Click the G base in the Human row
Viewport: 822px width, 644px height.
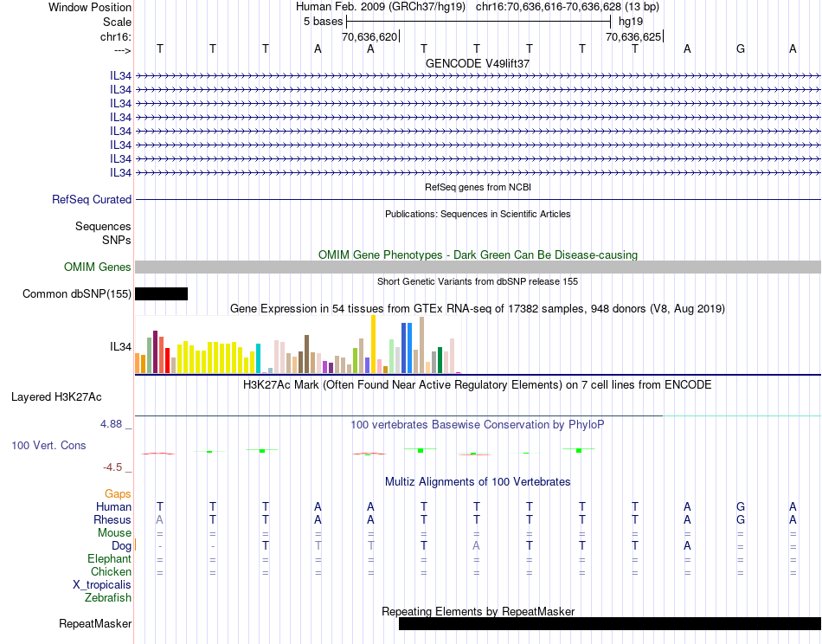[740, 506]
